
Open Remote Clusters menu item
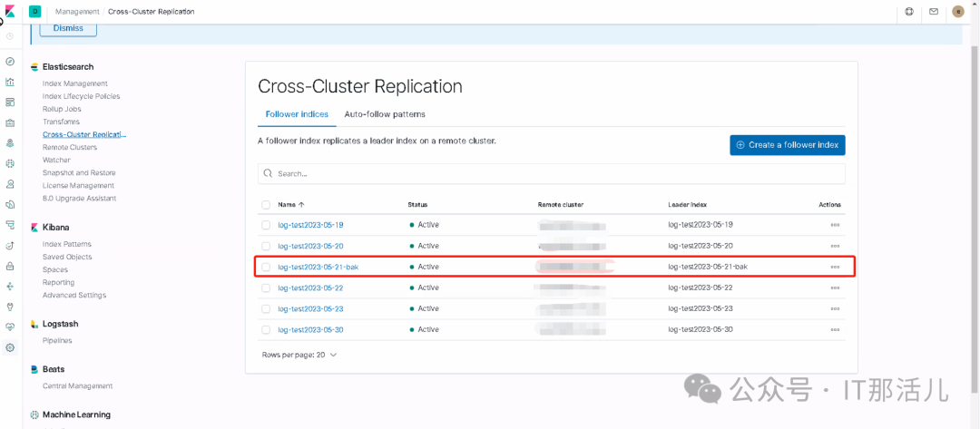click(x=70, y=147)
